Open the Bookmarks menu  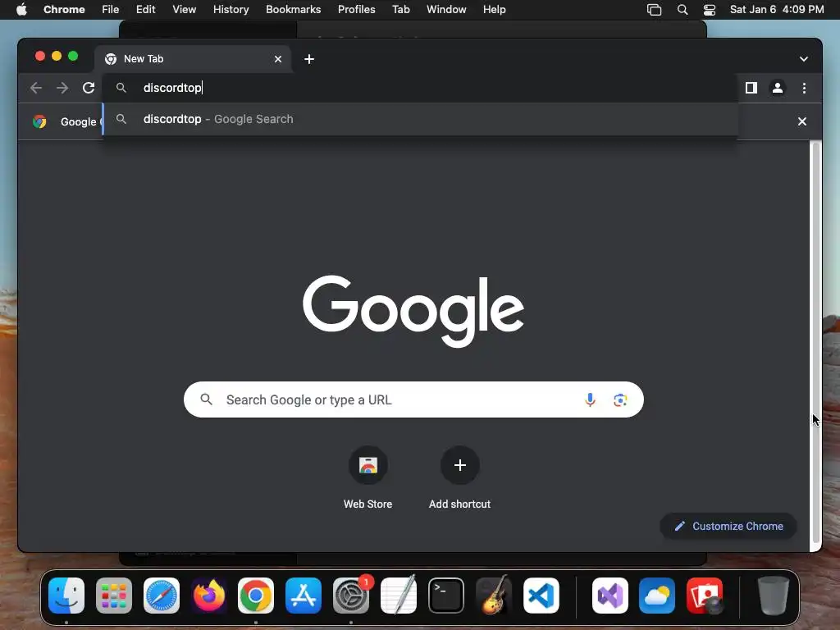point(294,10)
